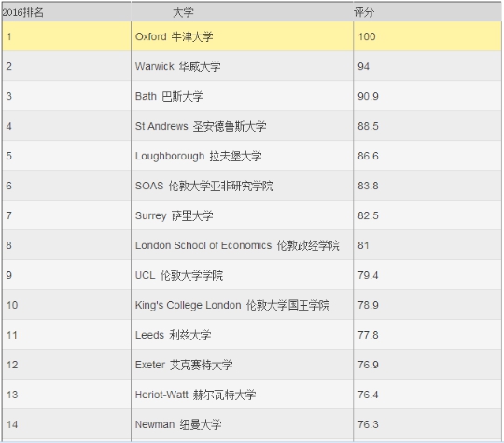Click rank number 6 in SOAS row
The width and height of the screenshot is (504, 443).
pyautogui.click(x=9, y=186)
